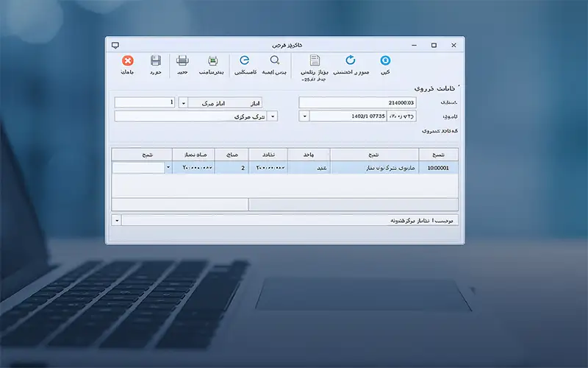Click the rightmost column header of the grid
The width and height of the screenshot is (588, 368).
coord(438,155)
